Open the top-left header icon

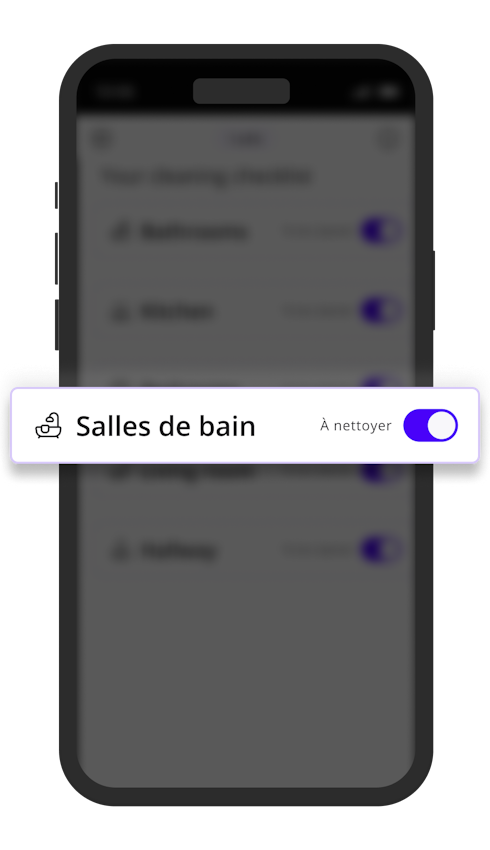(101, 139)
